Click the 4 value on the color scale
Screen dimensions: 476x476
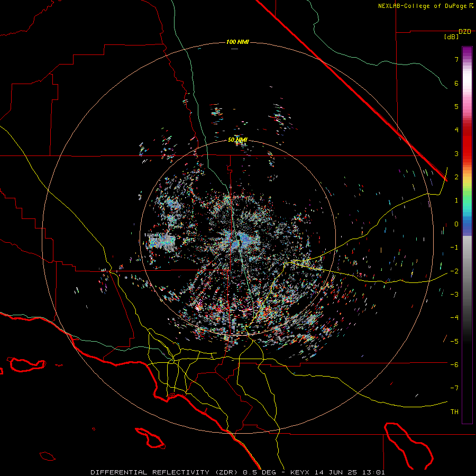click(456, 130)
